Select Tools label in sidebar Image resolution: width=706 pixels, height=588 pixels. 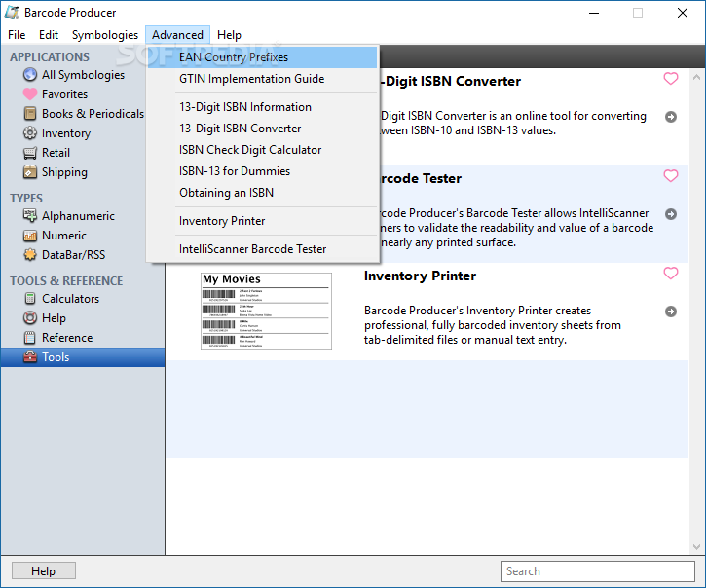56,357
